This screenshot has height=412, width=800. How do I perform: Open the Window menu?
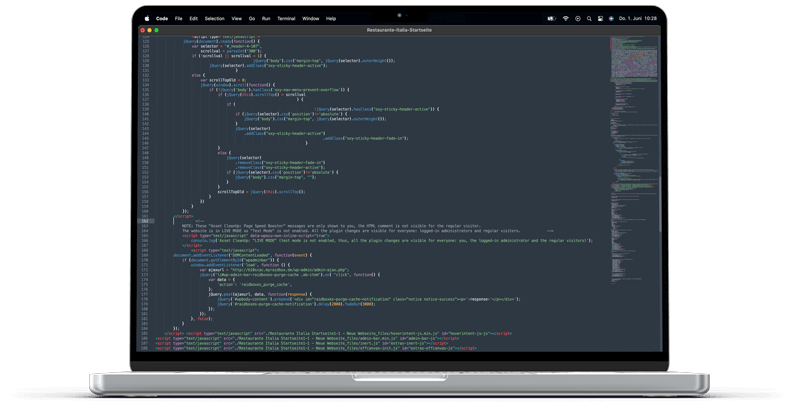(311, 18)
